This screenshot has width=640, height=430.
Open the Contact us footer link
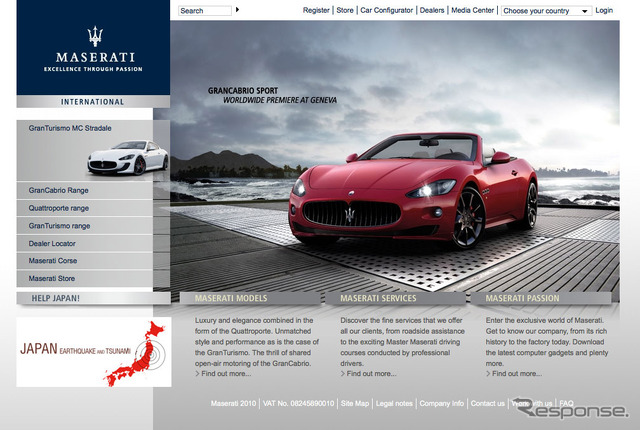(488, 403)
